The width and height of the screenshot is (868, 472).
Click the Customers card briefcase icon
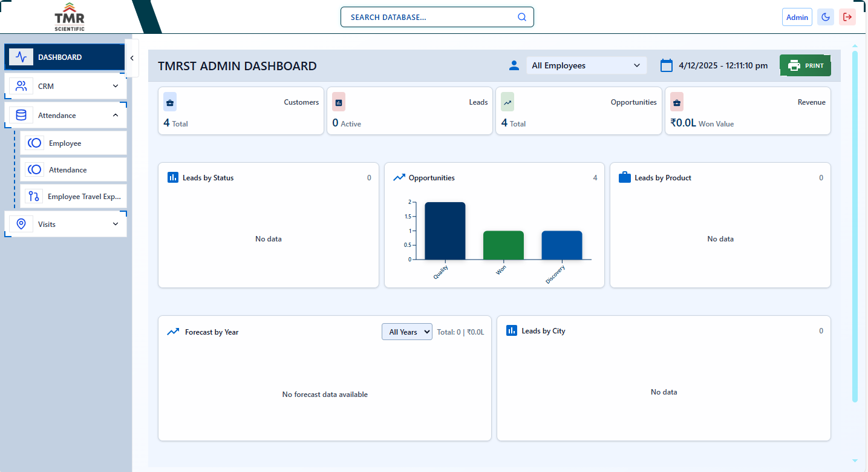170,102
